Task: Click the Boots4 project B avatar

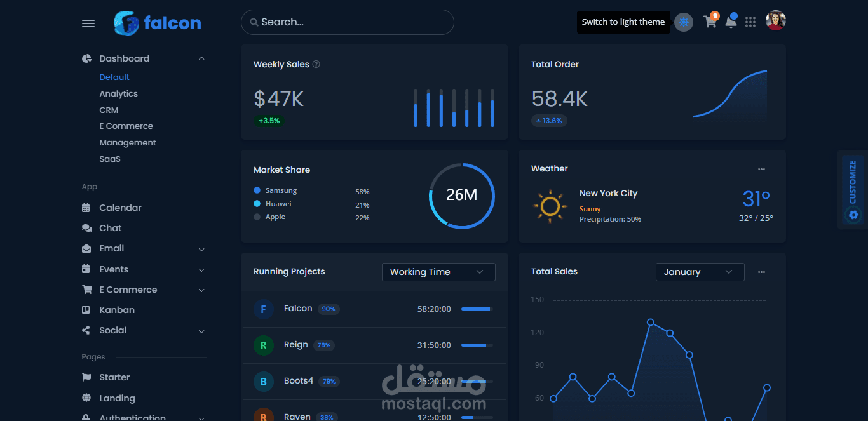Action: [x=263, y=382]
